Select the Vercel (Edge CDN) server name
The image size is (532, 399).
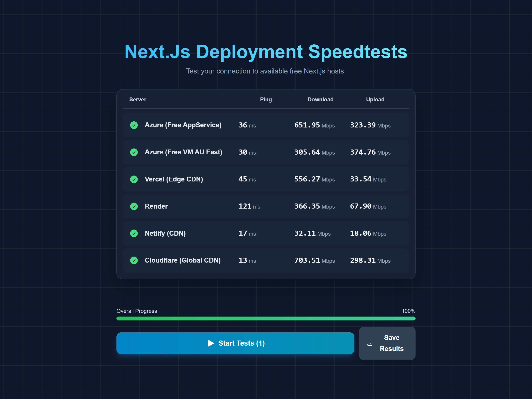pos(174,179)
